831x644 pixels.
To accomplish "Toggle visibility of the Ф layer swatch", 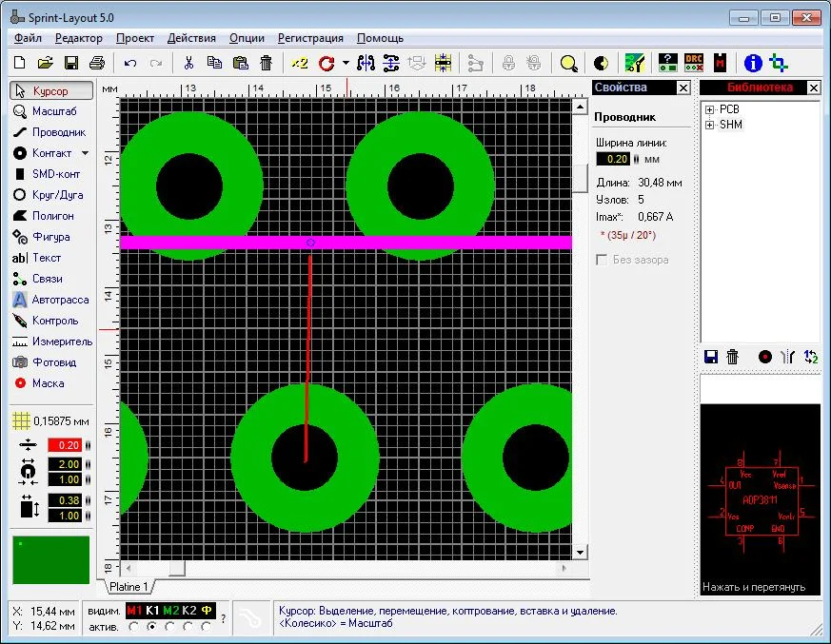I will click(x=207, y=610).
